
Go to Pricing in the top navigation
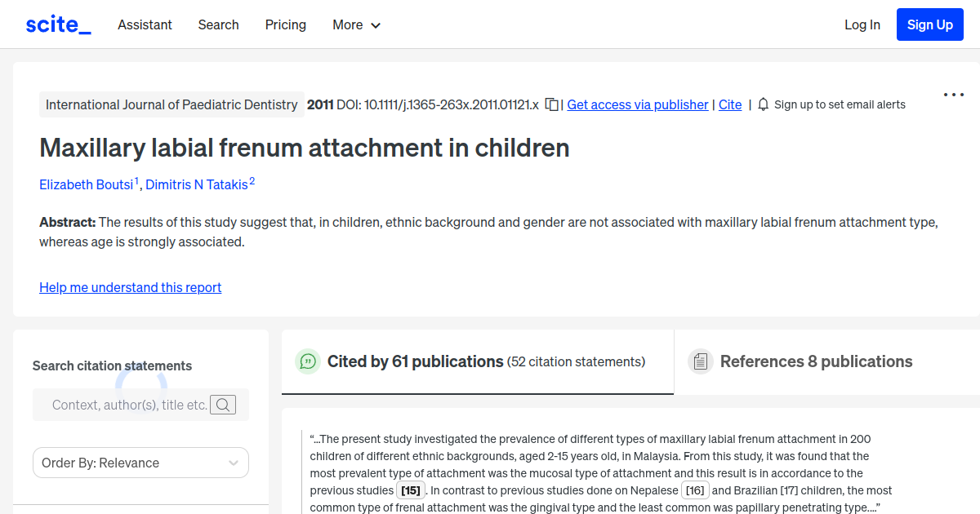click(285, 25)
